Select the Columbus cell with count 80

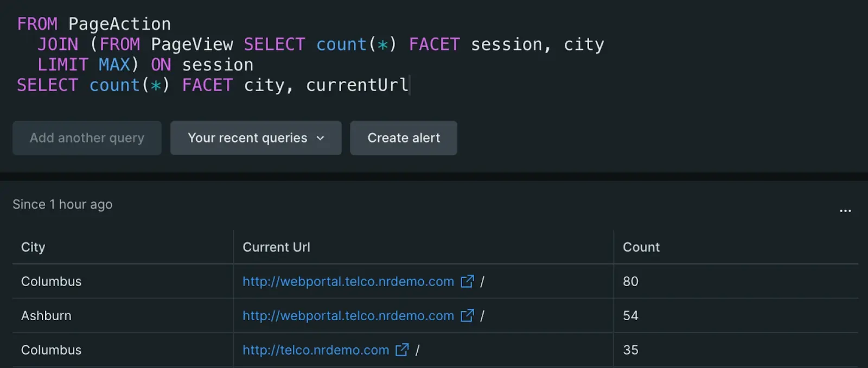(x=51, y=281)
